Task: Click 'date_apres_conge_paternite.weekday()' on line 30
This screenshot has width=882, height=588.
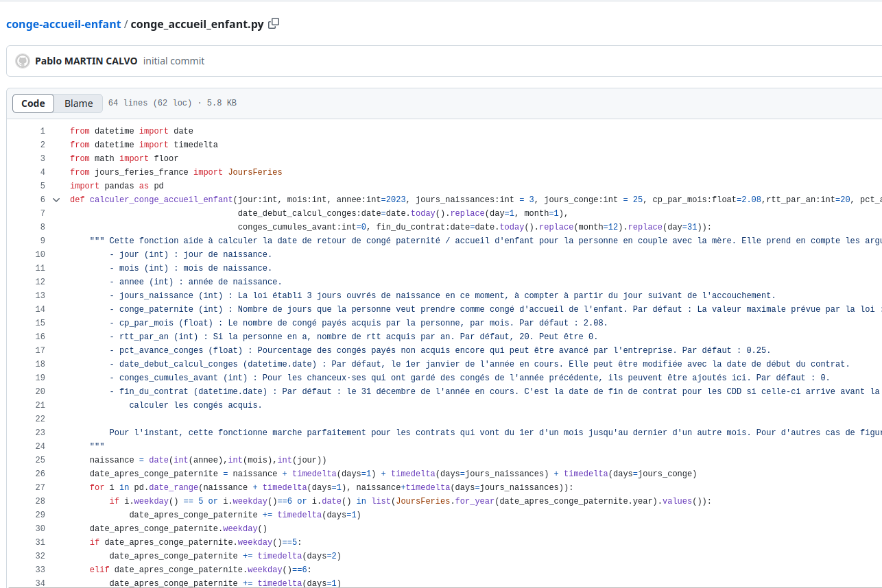Action: pyautogui.click(x=178, y=528)
